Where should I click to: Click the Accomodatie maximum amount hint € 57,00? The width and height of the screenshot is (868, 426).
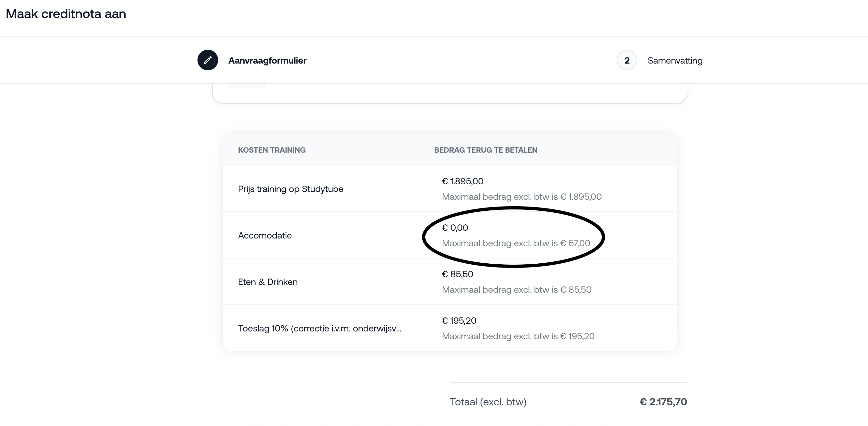pyautogui.click(x=516, y=243)
